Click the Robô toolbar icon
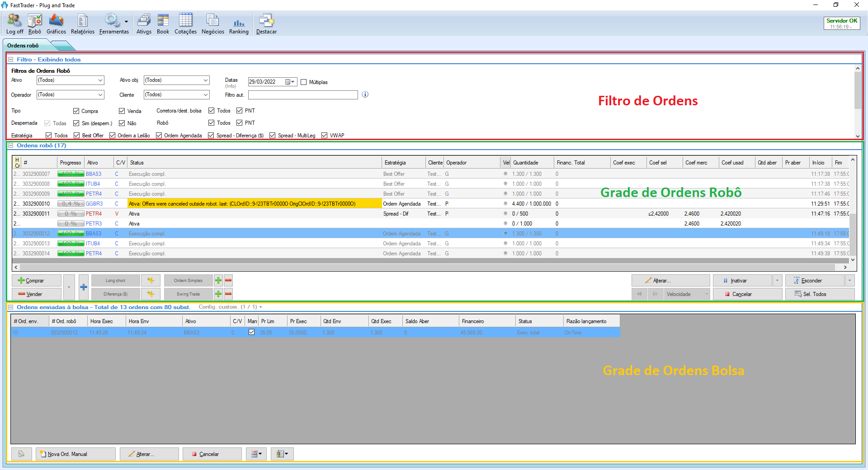 point(34,23)
